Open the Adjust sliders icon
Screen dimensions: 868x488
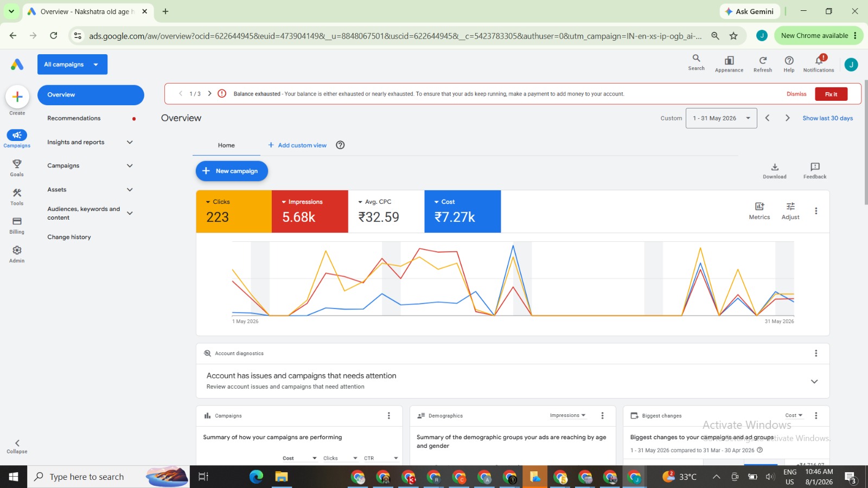790,207
